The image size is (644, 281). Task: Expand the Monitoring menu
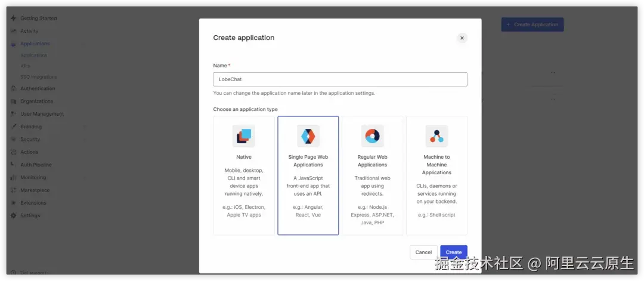33,177
